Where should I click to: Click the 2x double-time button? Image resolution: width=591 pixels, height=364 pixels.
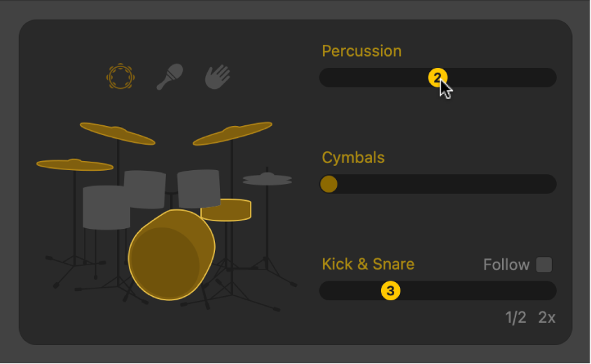click(547, 318)
